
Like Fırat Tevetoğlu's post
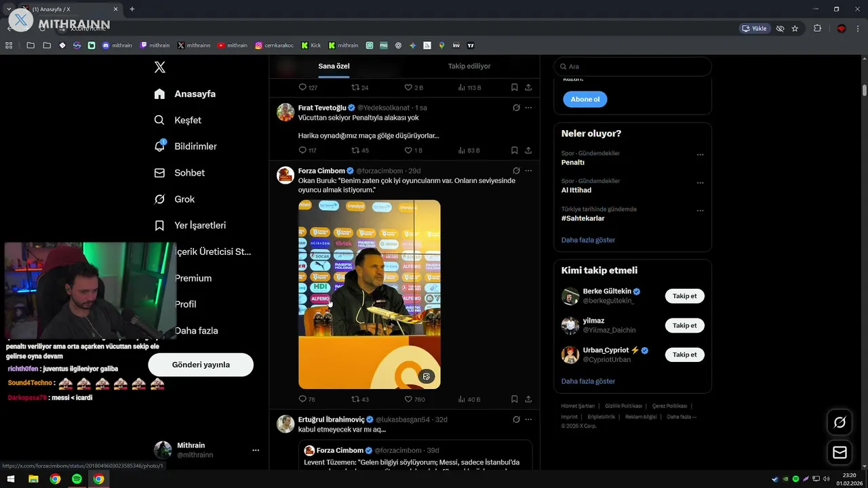pyautogui.click(x=414, y=150)
